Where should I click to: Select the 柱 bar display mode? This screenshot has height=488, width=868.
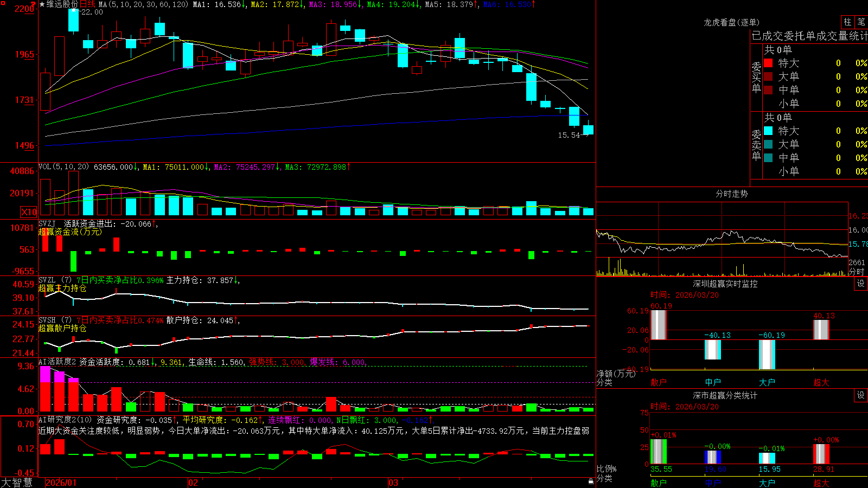(x=847, y=22)
